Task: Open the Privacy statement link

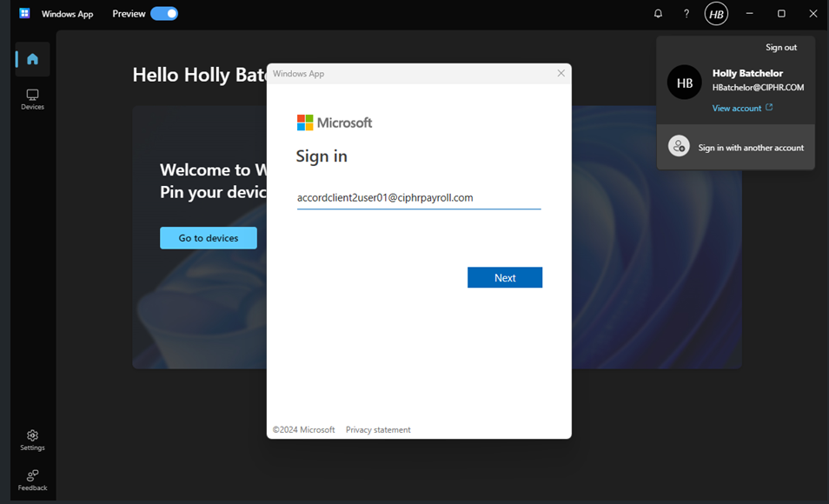Action: tap(378, 430)
